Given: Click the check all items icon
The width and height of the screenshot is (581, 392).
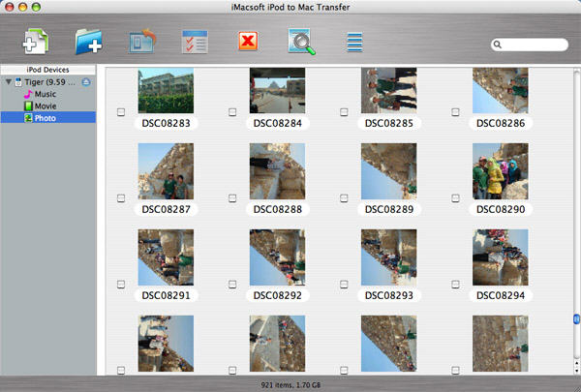Looking at the screenshot, I should tap(195, 42).
